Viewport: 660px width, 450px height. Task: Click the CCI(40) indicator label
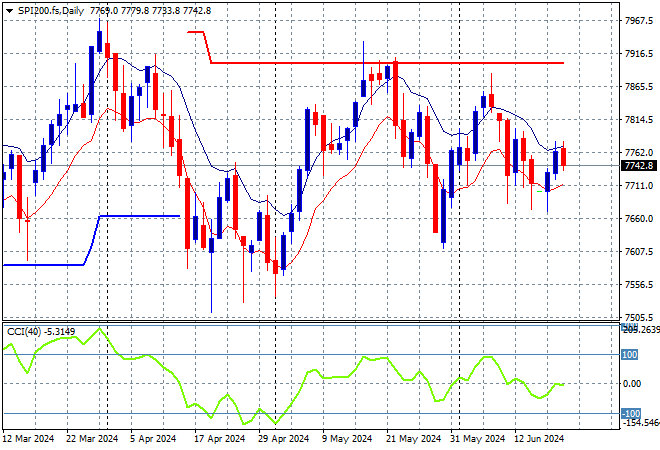coord(24,332)
